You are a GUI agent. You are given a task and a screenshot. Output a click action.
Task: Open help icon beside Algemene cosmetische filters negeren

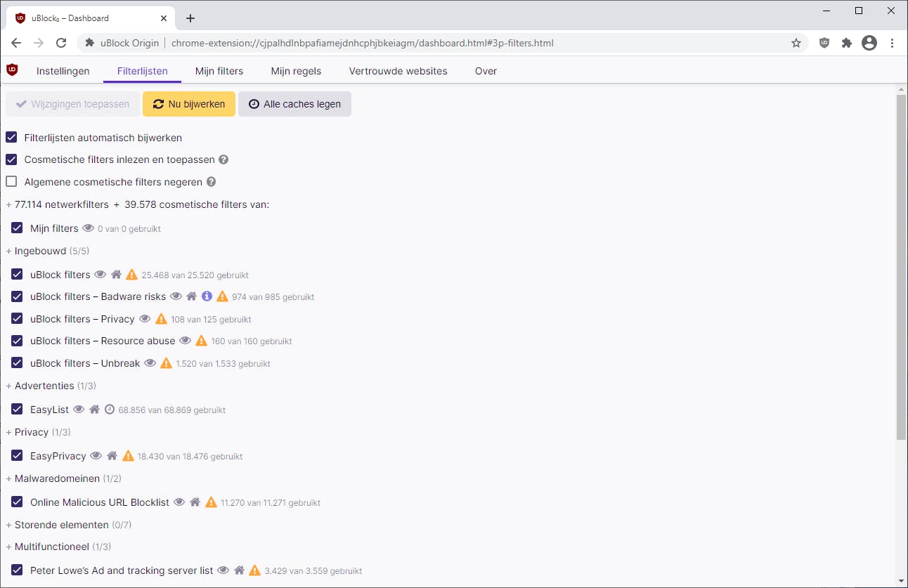210,182
